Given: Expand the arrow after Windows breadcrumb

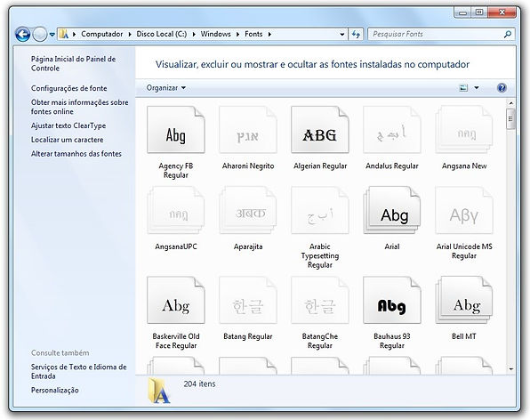Looking at the screenshot, I should click(237, 34).
